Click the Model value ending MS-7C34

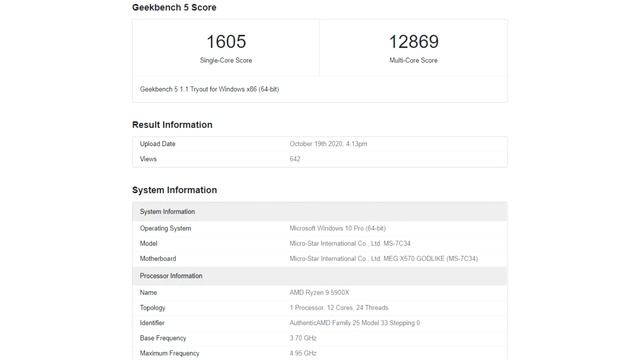(x=350, y=244)
